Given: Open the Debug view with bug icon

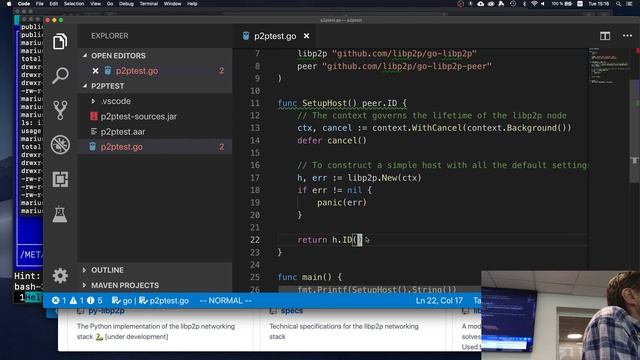Looking at the screenshot, I should 60,144.
